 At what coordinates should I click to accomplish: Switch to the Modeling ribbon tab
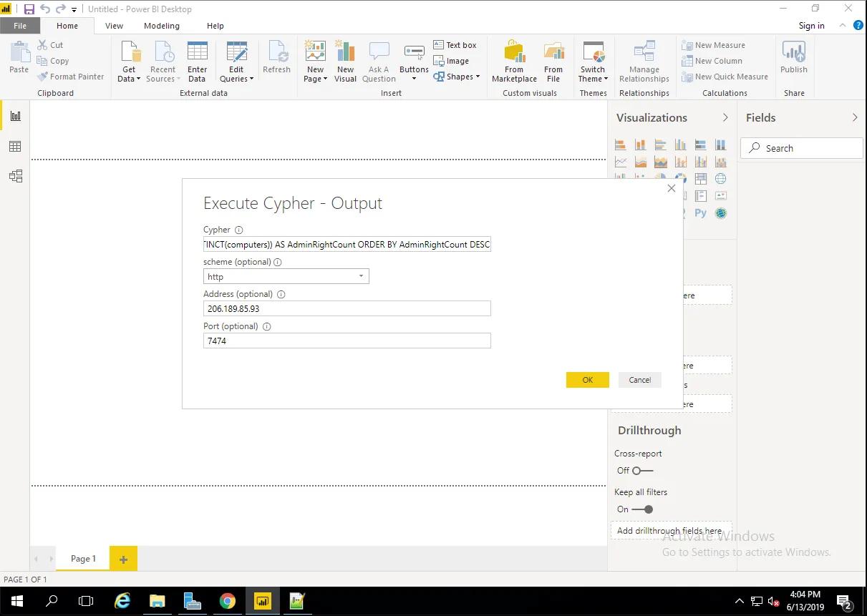162,26
